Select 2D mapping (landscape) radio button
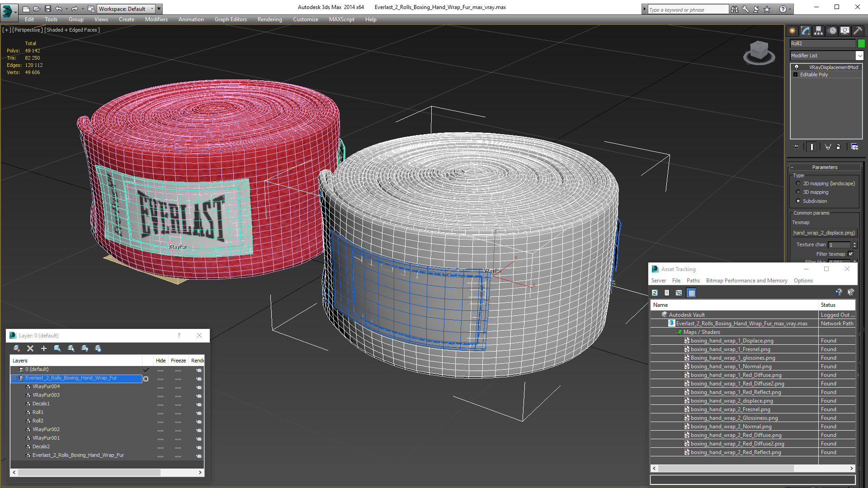This screenshot has width=868, height=488. point(798,183)
